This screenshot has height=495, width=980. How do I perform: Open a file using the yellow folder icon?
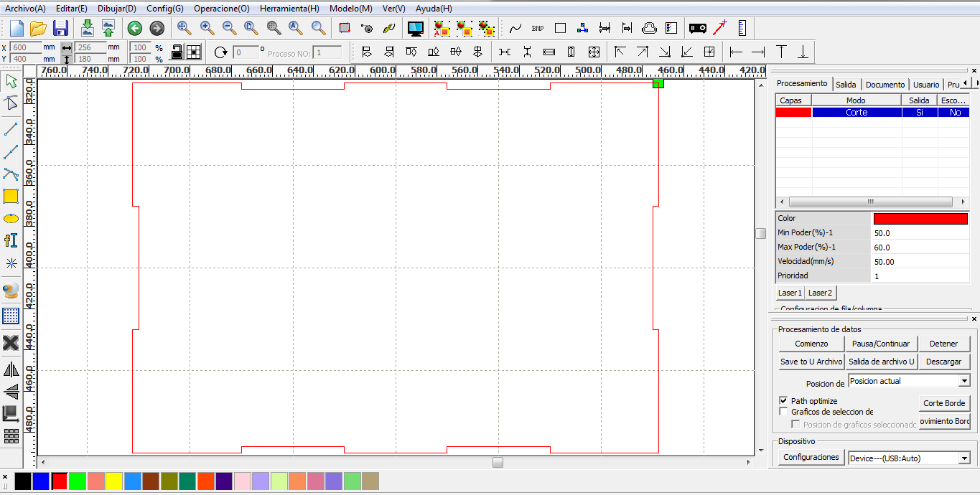[38, 28]
